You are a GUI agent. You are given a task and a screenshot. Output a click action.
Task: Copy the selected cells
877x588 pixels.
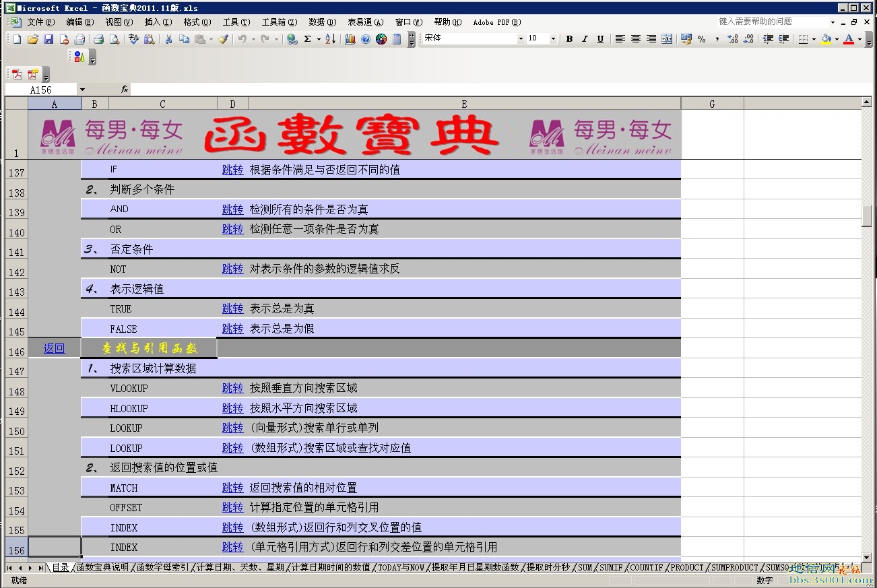pyautogui.click(x=184, y=39)
